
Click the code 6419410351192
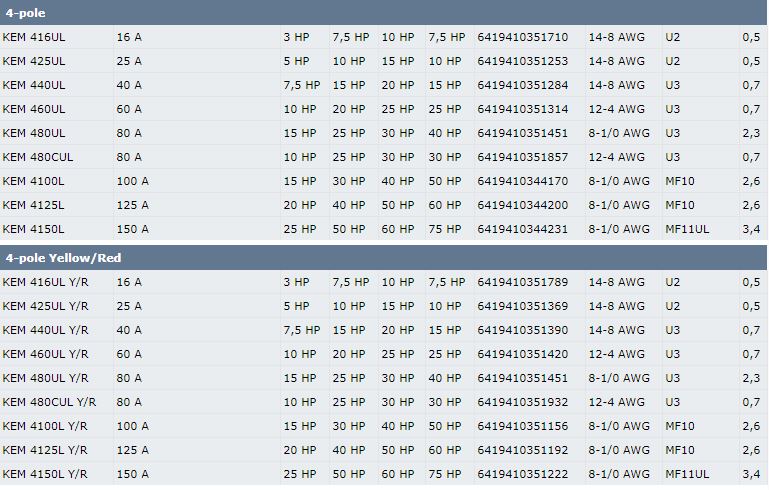pos(523,451)
